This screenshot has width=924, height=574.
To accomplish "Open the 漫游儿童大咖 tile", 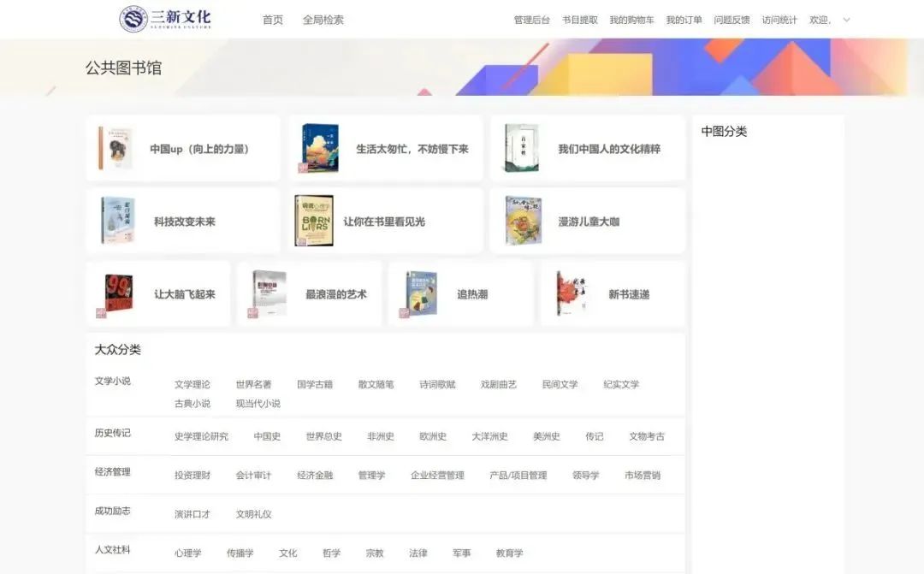I will click(x=589, y=220).
